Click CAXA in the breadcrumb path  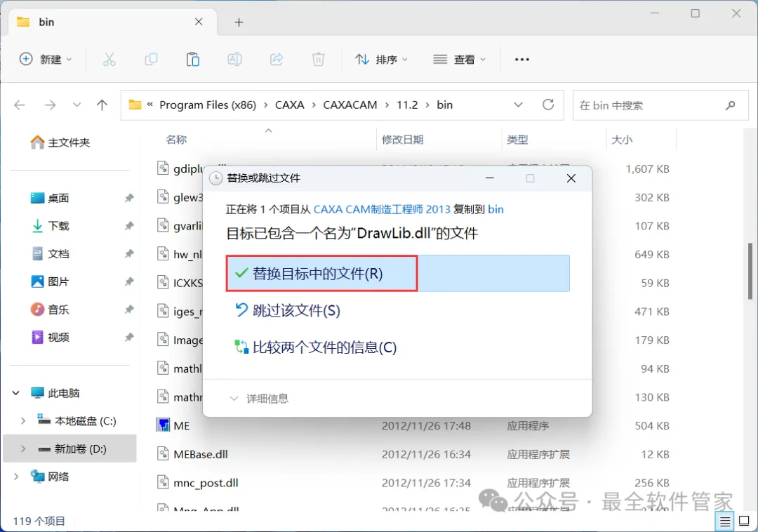click(x=290, y=105)
